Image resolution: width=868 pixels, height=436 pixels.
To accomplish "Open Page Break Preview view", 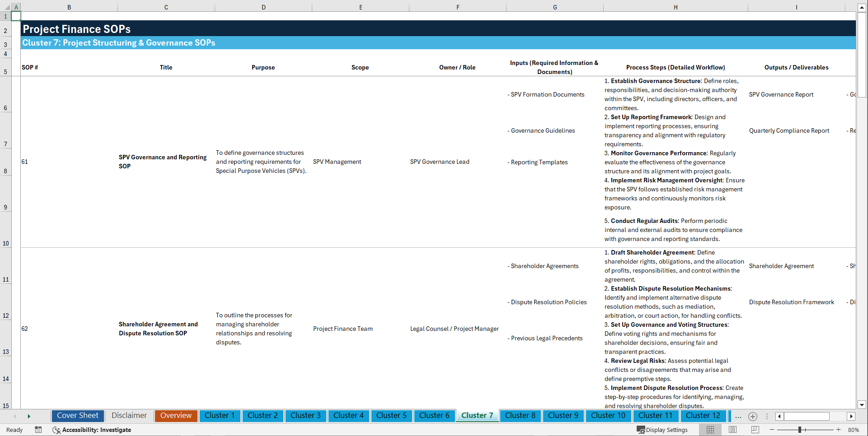I will 754,430.
